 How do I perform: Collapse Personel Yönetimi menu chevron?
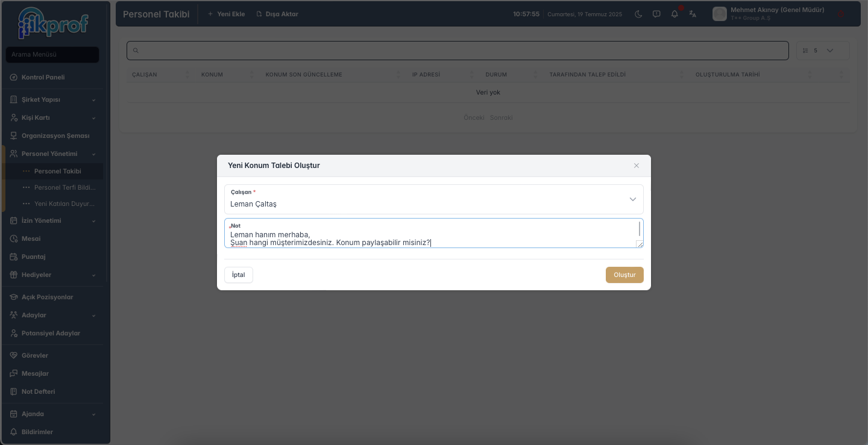[x=93, y=154]
